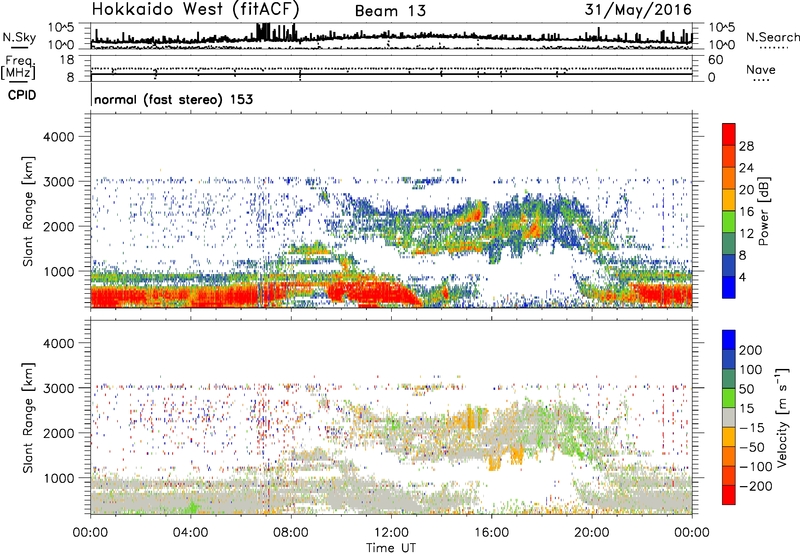
Task: Click power panel 'Slant Range [km]' label
Action: point(28,211)
